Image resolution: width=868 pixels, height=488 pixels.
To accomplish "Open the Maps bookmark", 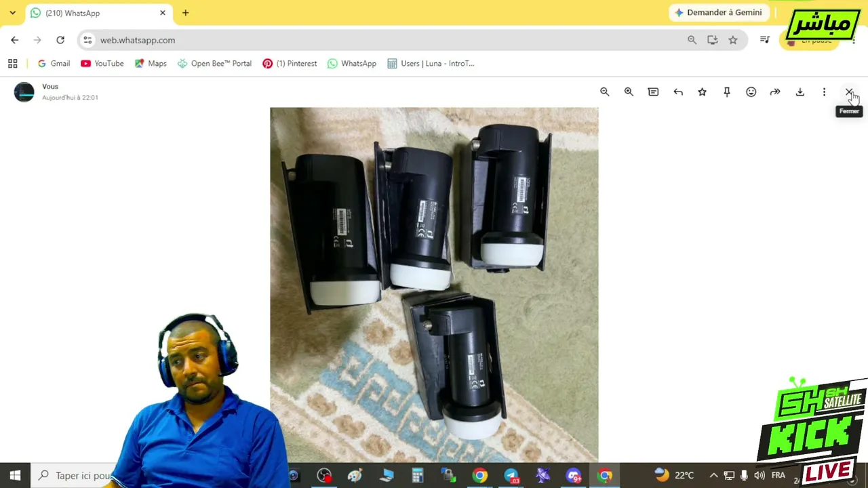I will (151, 64).
